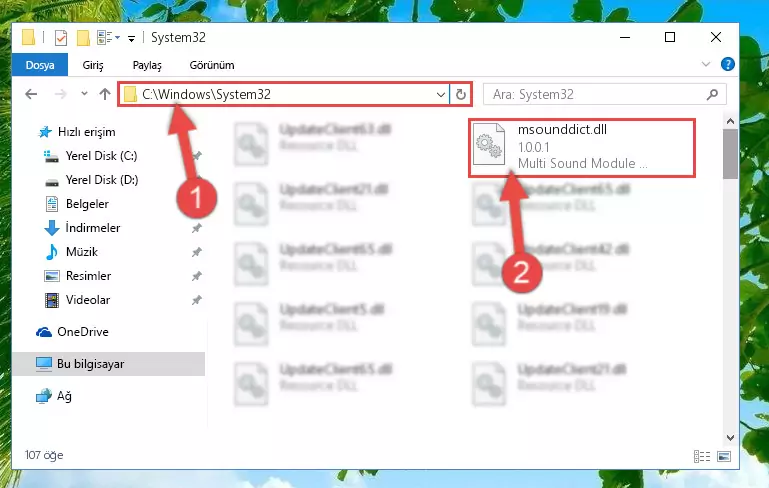769x488 pixels.
Task: Maximize the System32 window
Action: (x=670, y=37)
